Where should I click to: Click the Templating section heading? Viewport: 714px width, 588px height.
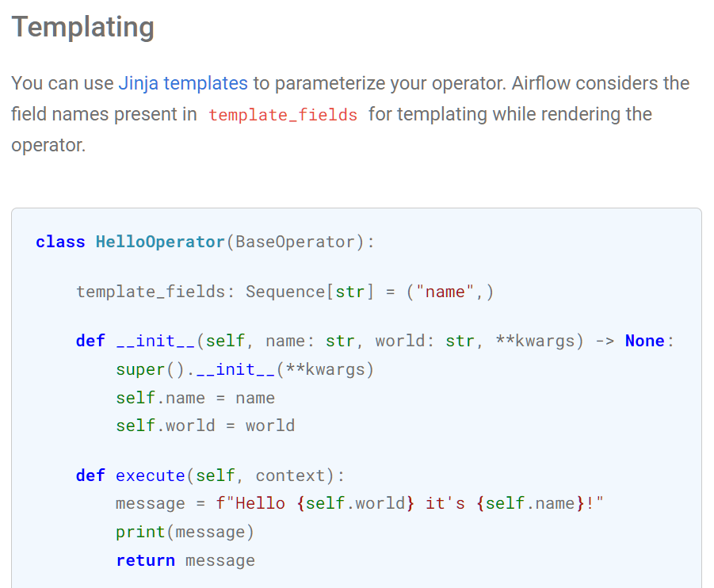[83, 27]
